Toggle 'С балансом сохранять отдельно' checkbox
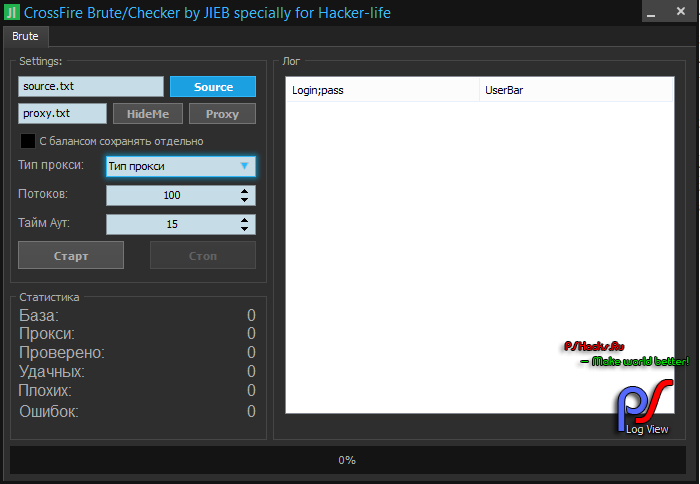700x484 pixels. coord(28,141)
